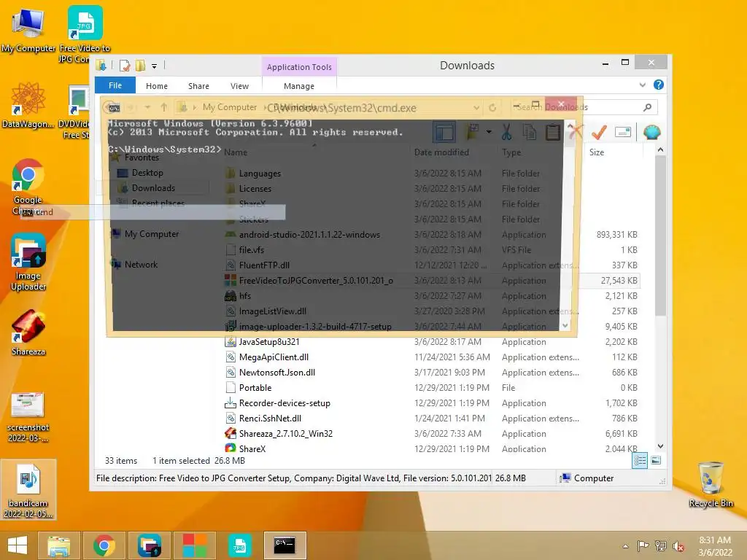Click the screenshot 2022-03 desktop file
Image resolution: width=747 pixels, height=560 pixels.
(x=28, y=417)
